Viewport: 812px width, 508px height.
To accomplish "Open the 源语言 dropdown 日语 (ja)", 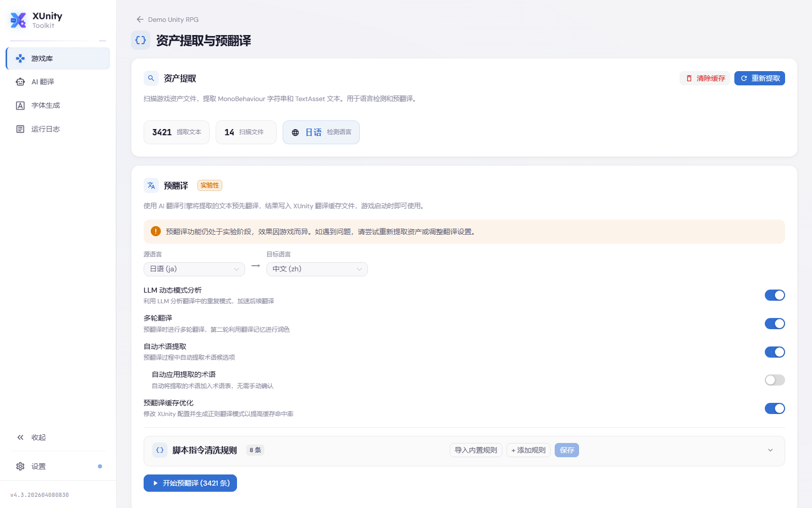I will click(194, 269).
